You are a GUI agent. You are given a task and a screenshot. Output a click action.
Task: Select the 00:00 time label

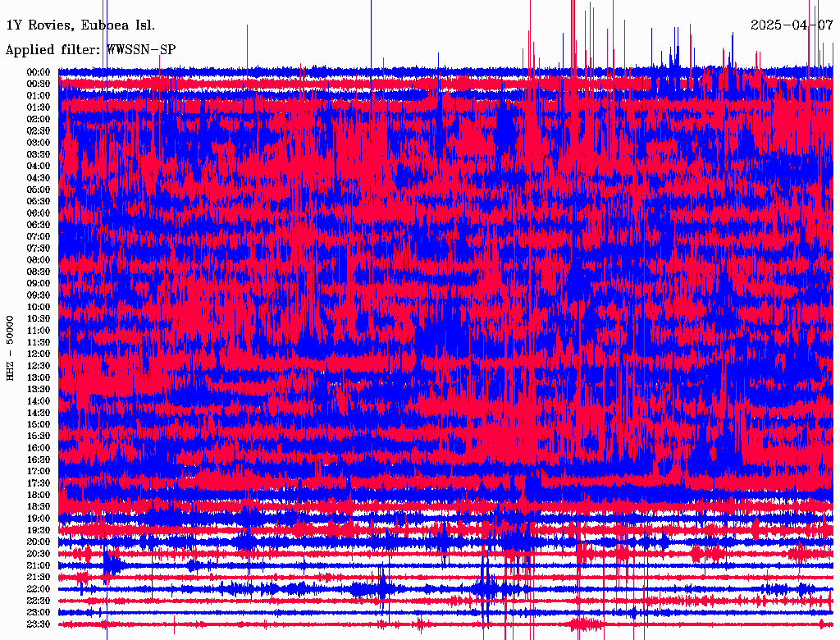click(39, 72)
